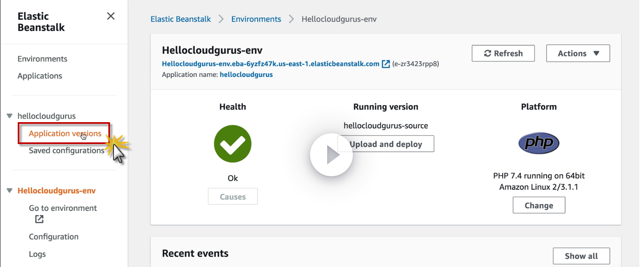Open the hellocloudgurus application name link
Viewport: 644px width, 267px height.
pyautogui.click(x=246, y=75)
